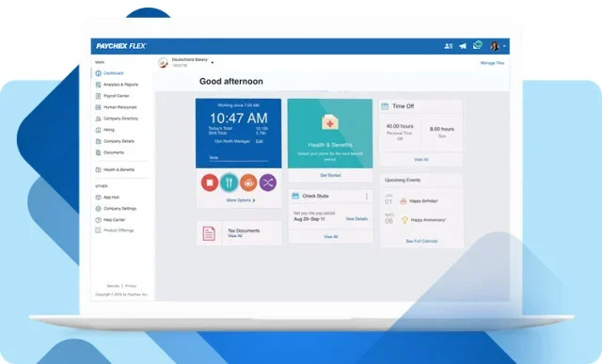Open the contacts icon in header
602x364 pixels.
pos(449,46)
